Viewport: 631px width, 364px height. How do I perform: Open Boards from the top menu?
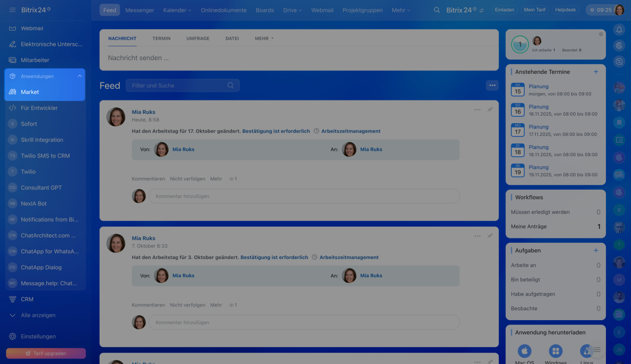(x=265, y=10)
